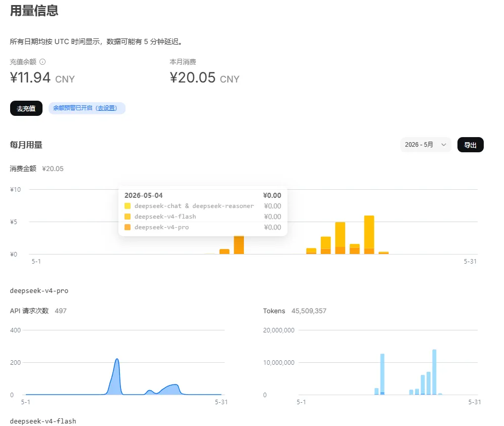Click the ¥11.94 balance amount
Screen dimensions: 504x426
coord(30,78)
